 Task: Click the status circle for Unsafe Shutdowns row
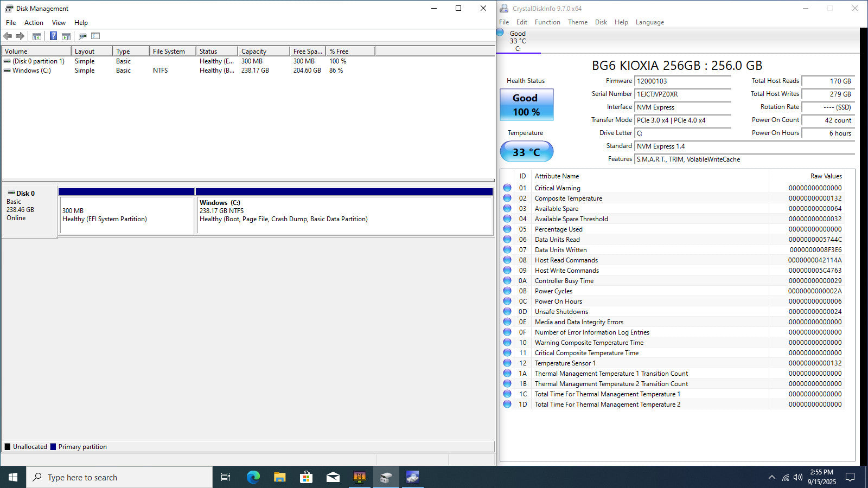[x=507, y=311]
